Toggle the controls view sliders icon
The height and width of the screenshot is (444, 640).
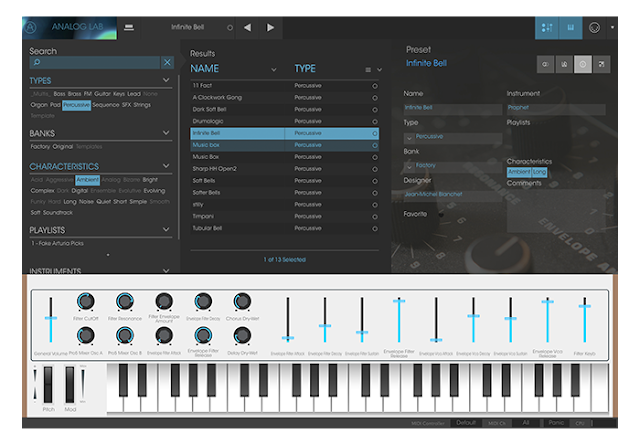pyautogui.click(x=547, y=28)
